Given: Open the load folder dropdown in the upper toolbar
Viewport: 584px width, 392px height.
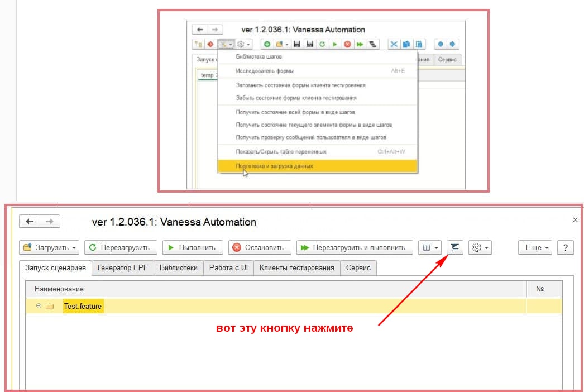Looking at the screenshot, I should tap(281, 44).
